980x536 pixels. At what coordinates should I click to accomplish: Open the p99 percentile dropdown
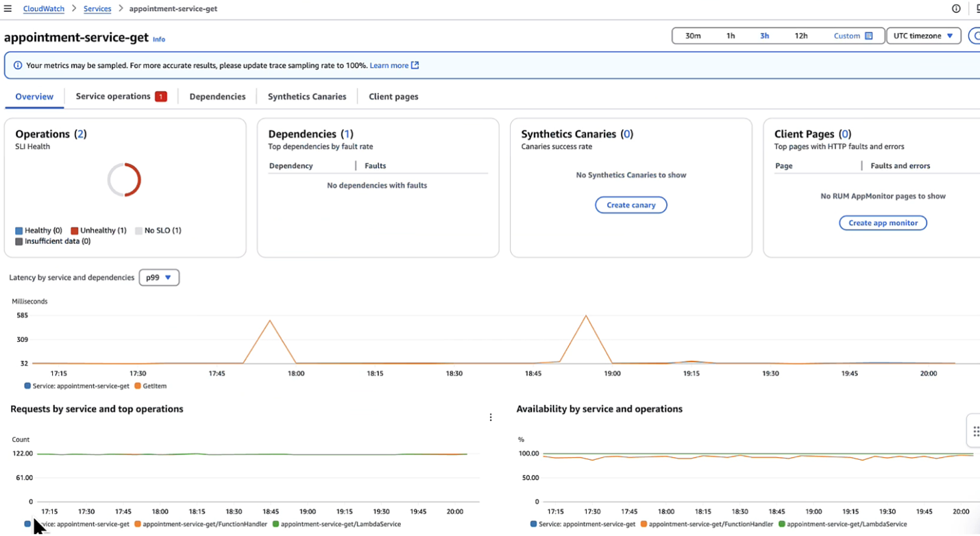[159, 277]
